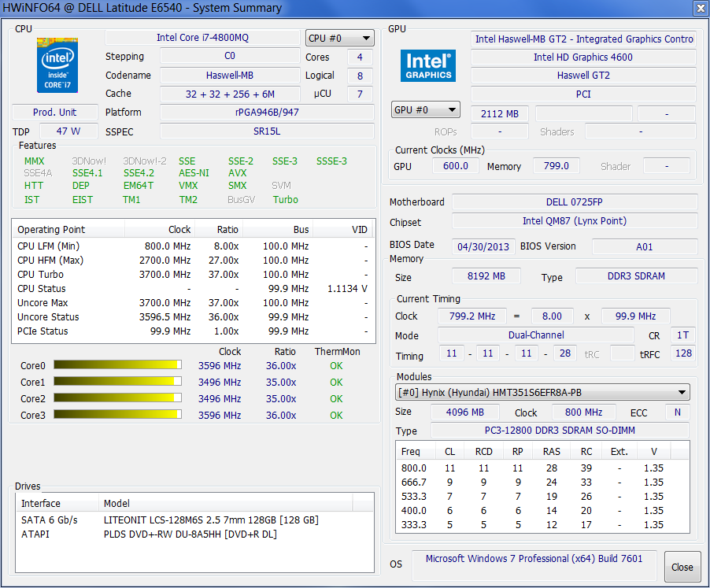Click the 8192 MB memory size field
The width and height of the screenshot is (710, 588).
486,276
